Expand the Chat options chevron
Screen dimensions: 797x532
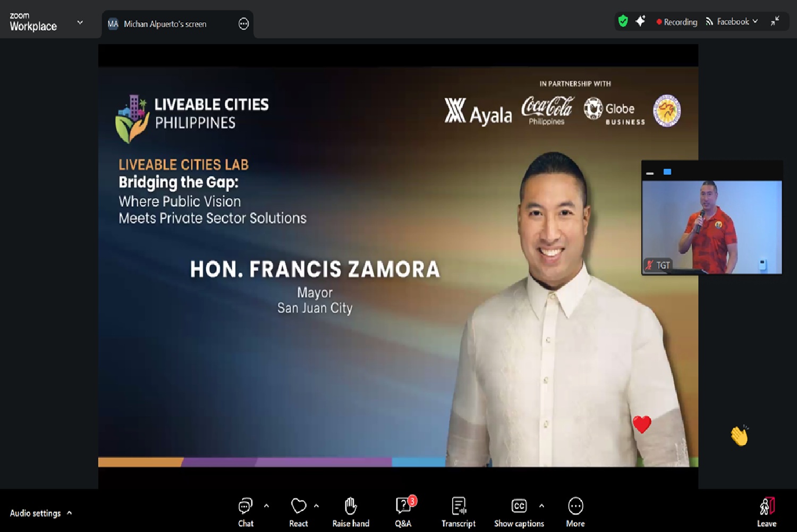(266, 506)
